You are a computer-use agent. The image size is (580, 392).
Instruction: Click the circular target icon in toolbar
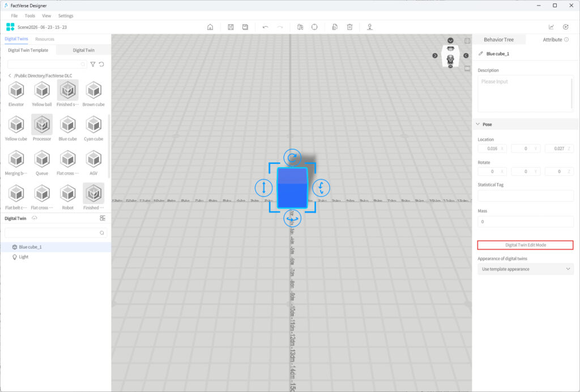(x=314, y=27)
